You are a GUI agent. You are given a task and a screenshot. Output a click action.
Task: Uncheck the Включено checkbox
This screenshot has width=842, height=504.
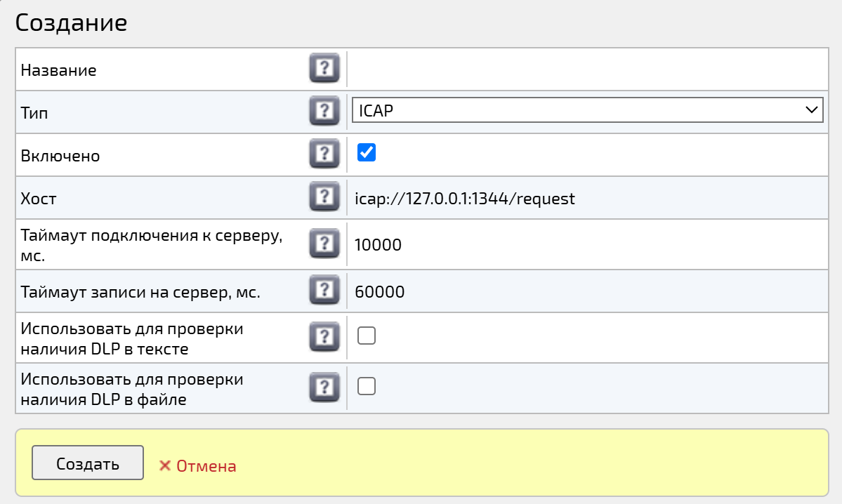coord(366,153)
